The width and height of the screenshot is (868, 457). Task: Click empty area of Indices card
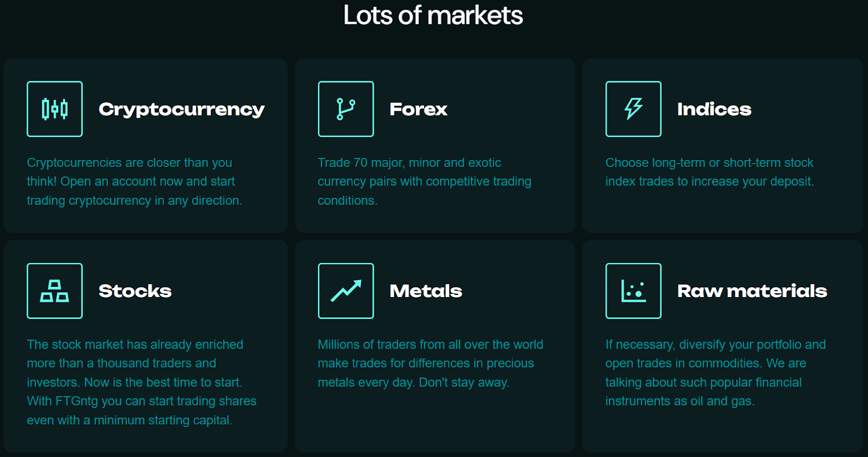[722, 214]
